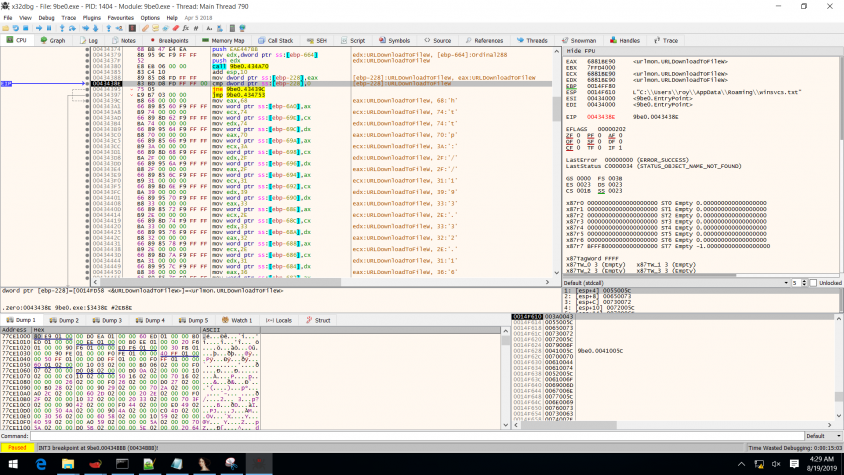Open the Favourites menu

point(121,18)
